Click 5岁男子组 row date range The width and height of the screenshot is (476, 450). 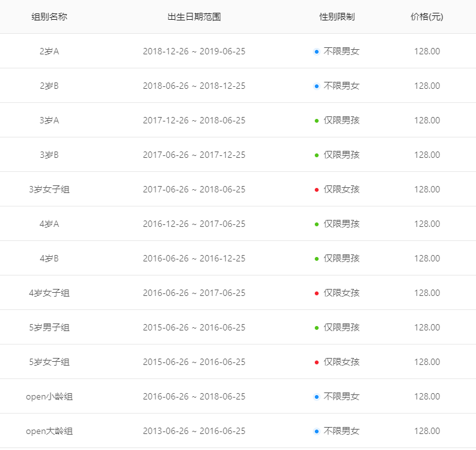194,328
